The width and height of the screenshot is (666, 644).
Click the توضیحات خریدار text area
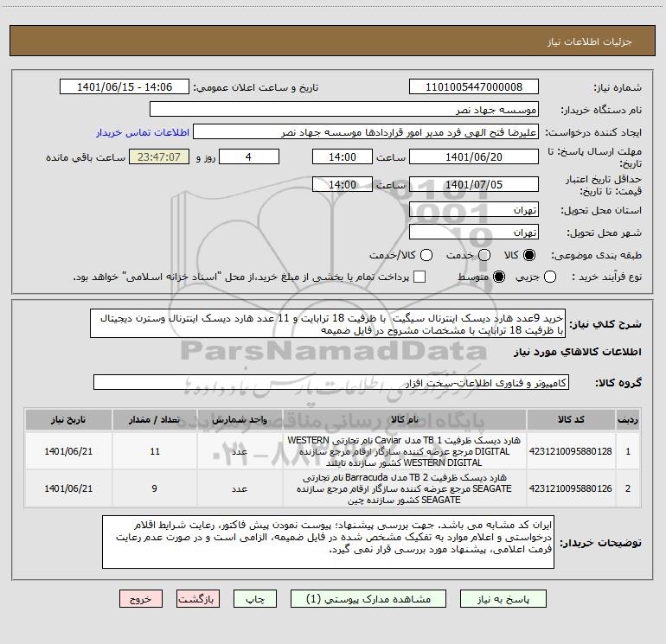(x=328, y=542)
